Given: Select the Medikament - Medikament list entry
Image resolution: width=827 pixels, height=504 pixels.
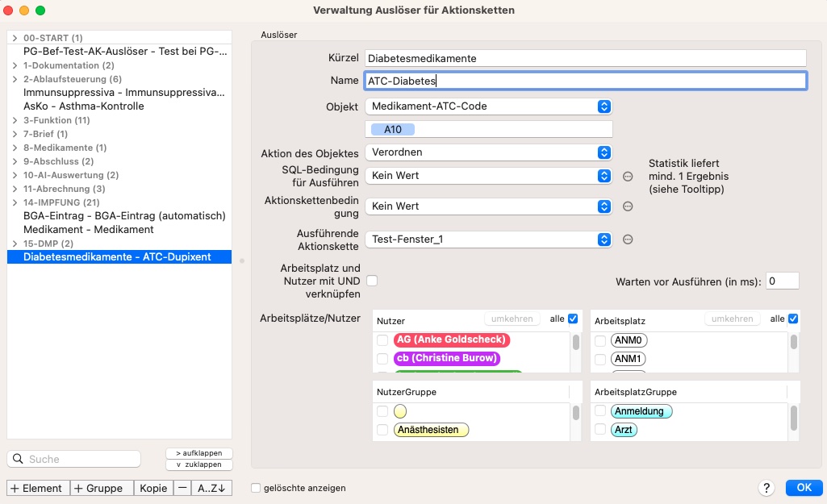Looking at the screenshot, I should coord(89,229).
